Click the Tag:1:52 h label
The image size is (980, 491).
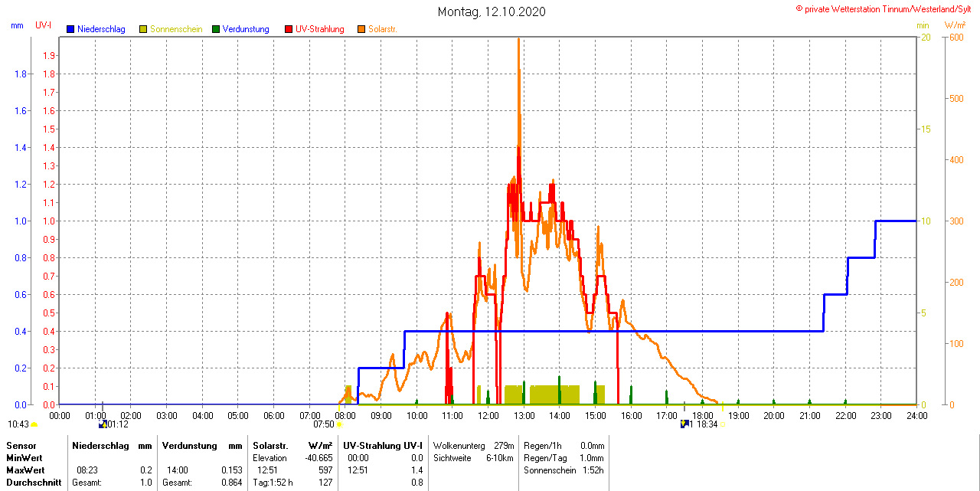pos(273,482)
